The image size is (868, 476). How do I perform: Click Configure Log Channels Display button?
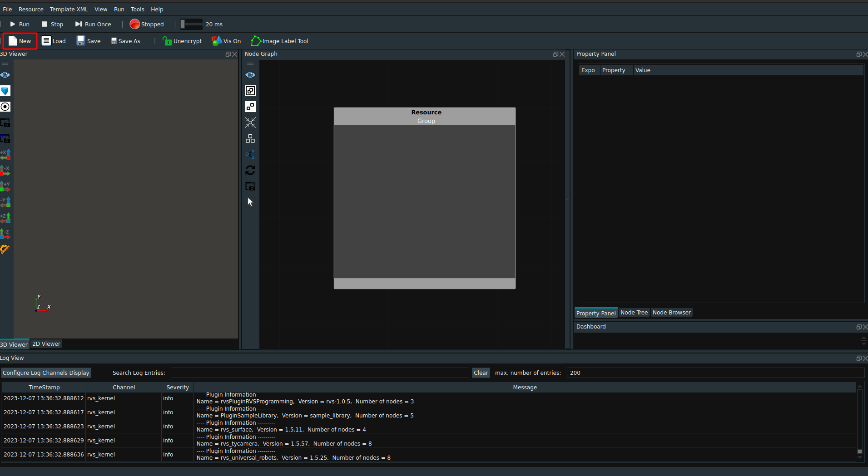pyautogui.click(x=46, y=373)
